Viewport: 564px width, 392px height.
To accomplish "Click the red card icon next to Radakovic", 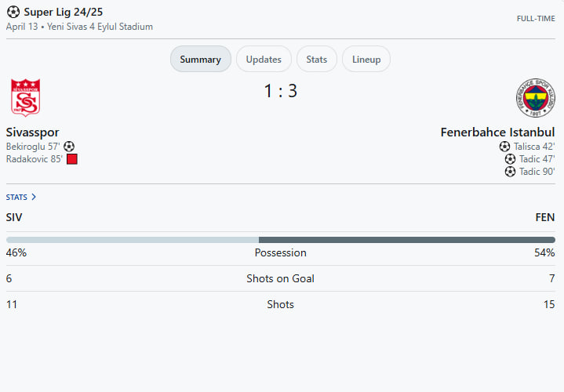I will (x=72, y=159).
